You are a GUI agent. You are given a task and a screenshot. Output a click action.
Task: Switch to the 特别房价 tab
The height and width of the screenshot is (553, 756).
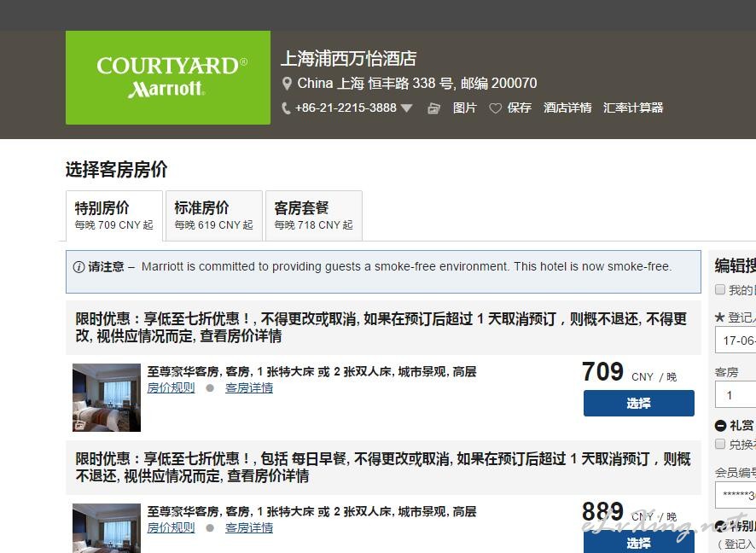point(114,216)
